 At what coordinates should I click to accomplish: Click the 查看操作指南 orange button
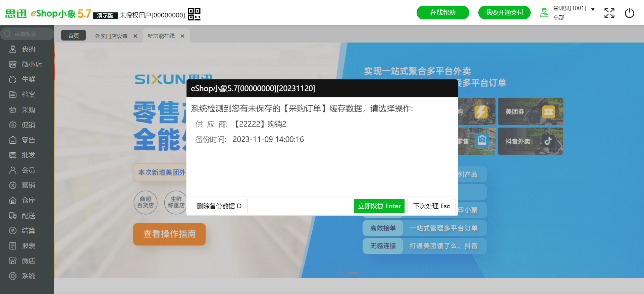click(169, 234)
